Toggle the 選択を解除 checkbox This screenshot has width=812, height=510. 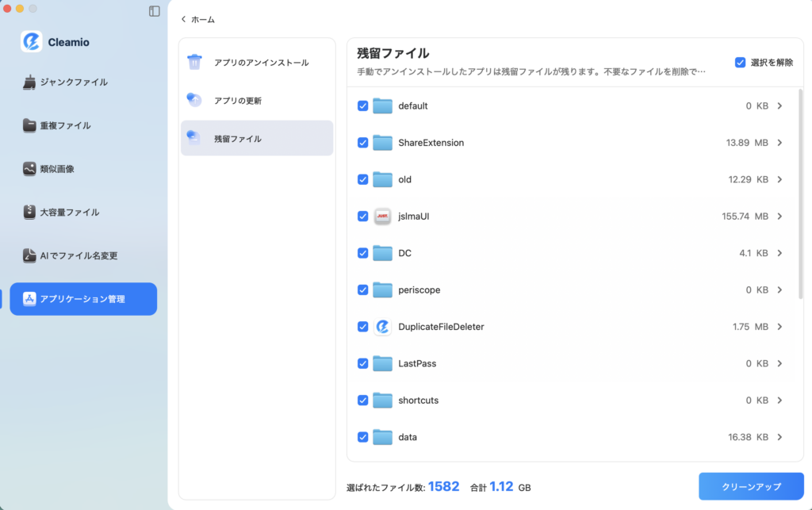[x=740, y=61]
